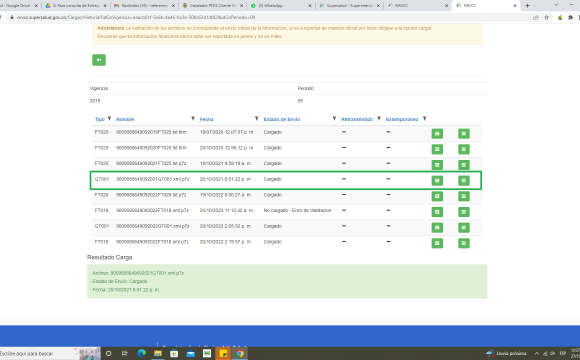Click left green icon in Error de Validacion row

[x=437, y=212]
